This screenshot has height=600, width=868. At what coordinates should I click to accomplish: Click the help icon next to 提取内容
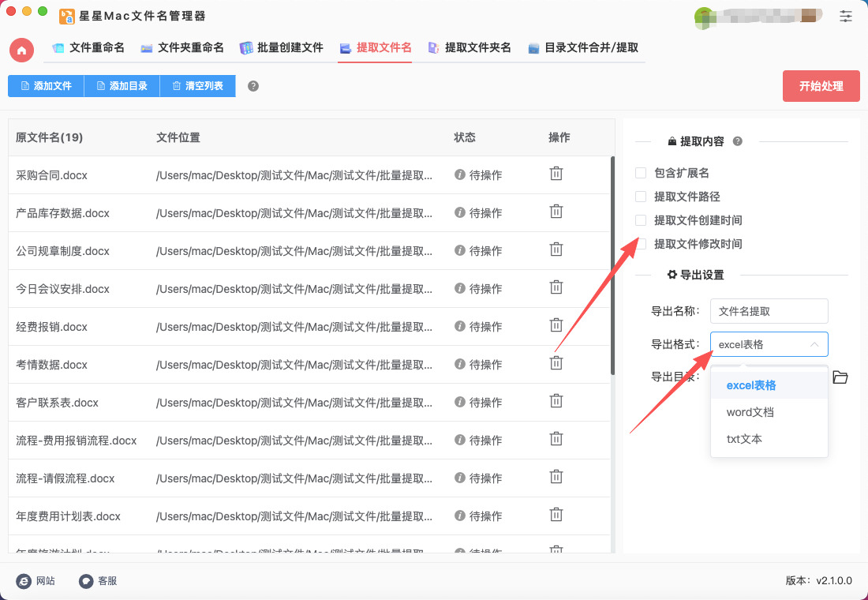738,141
